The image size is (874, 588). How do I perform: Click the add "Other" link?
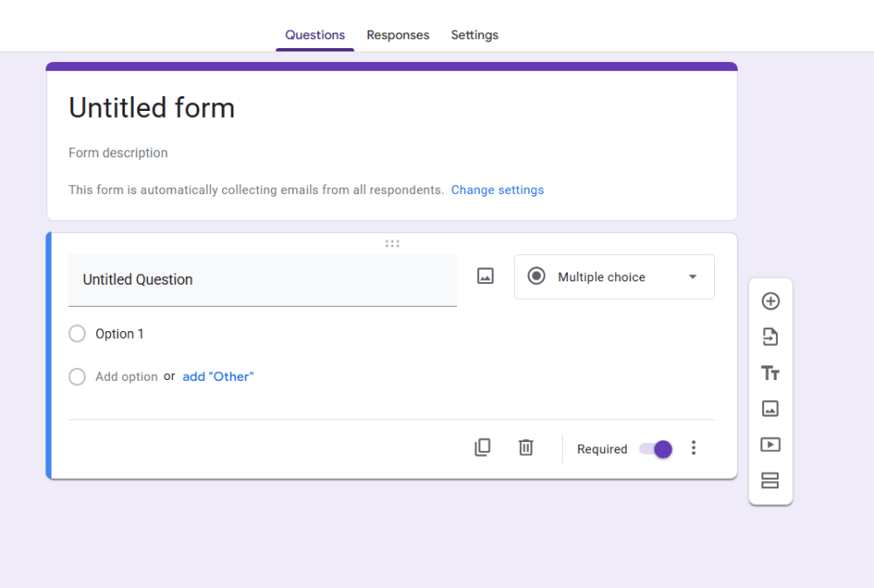[218, 377]
